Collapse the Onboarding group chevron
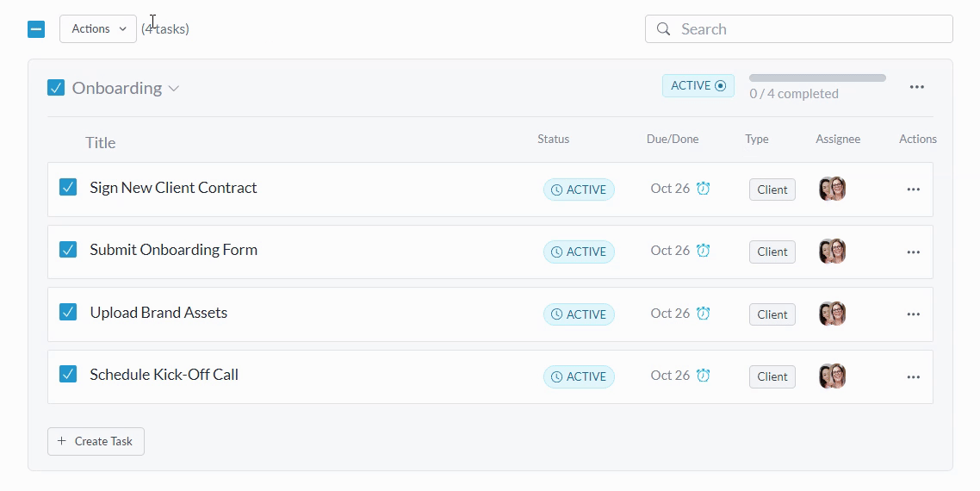Image resolution: width=980 pixels, height=491 pixels. [174, 89]
